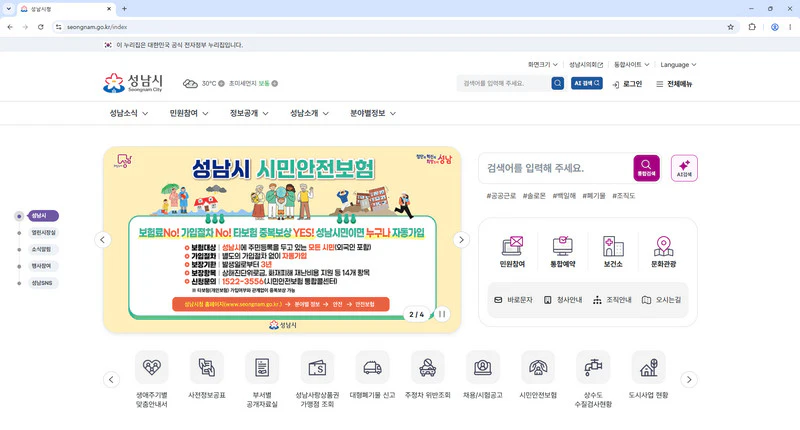
Task: Show previous quick service icons arrow
Action: [111, 380]
